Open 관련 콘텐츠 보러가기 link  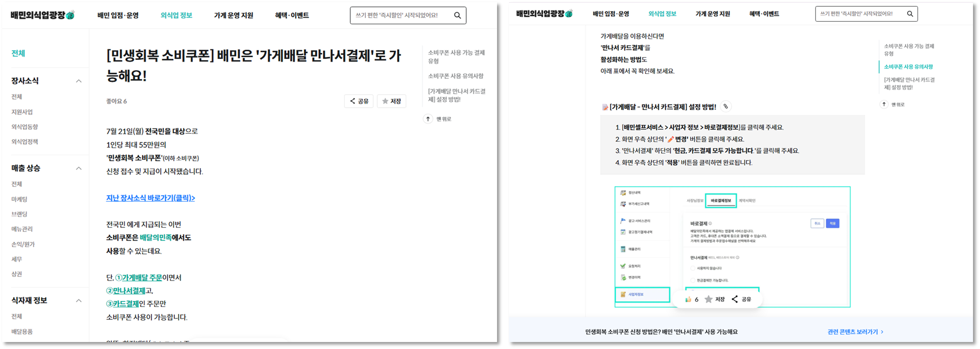point(855,332)
